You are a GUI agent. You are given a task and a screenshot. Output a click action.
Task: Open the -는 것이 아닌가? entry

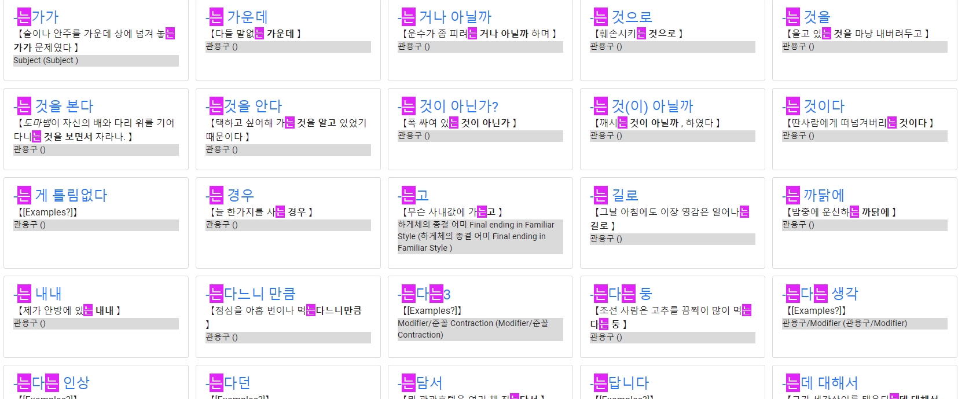(448, 106)
